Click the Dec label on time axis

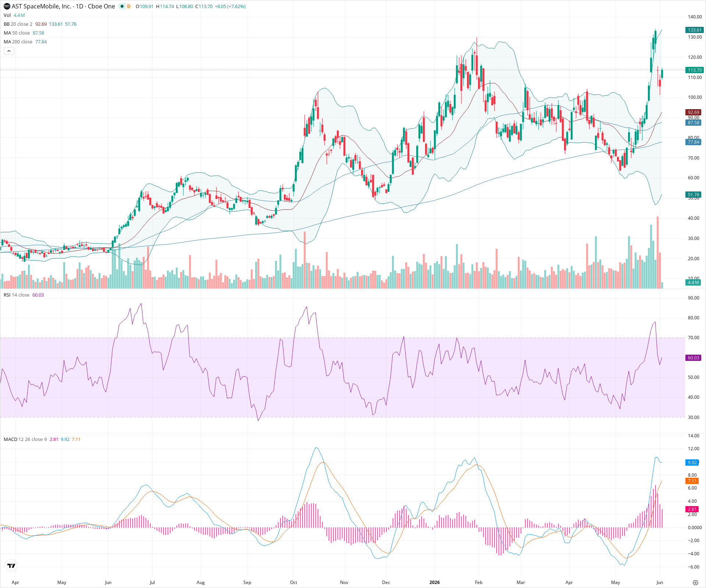[386, 582]
